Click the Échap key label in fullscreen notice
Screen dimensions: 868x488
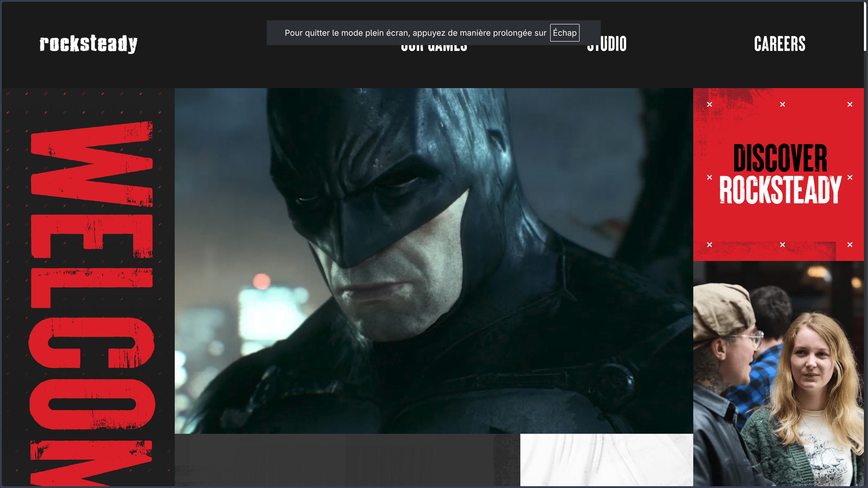point(565,33)
